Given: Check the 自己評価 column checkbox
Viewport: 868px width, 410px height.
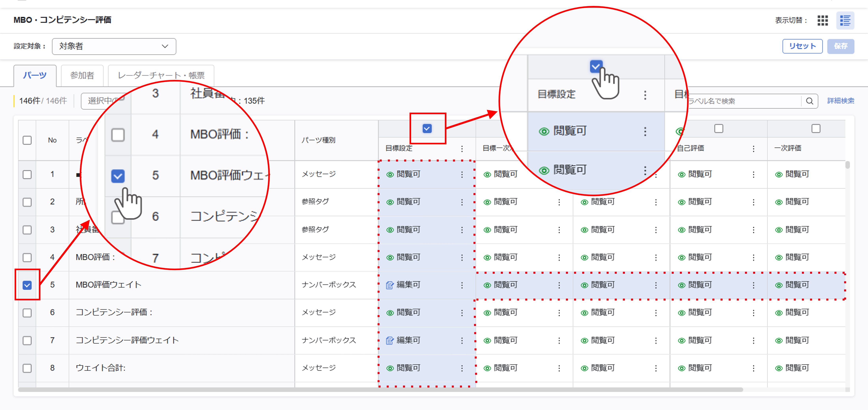Looking at the screenshot, I should point(718,129).
